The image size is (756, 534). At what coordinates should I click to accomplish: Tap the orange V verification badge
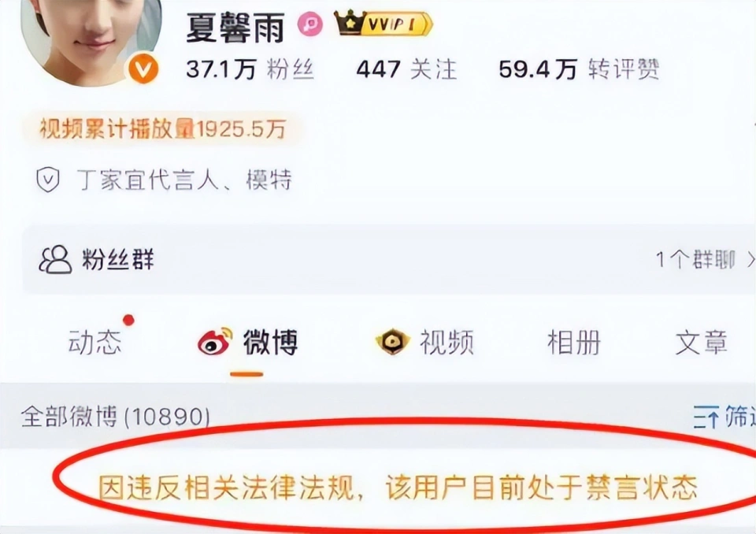click(143, 69)
